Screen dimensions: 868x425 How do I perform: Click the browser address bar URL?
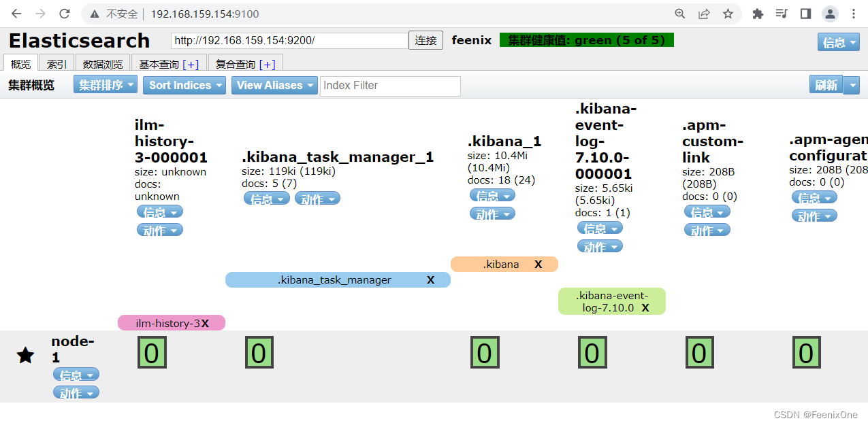(x=205, y=14)
